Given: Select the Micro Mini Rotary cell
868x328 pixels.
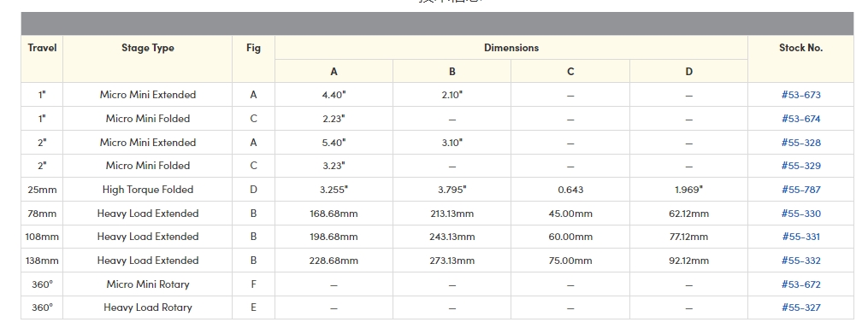Looking at the screenshot, I should (x=148, y=284).
